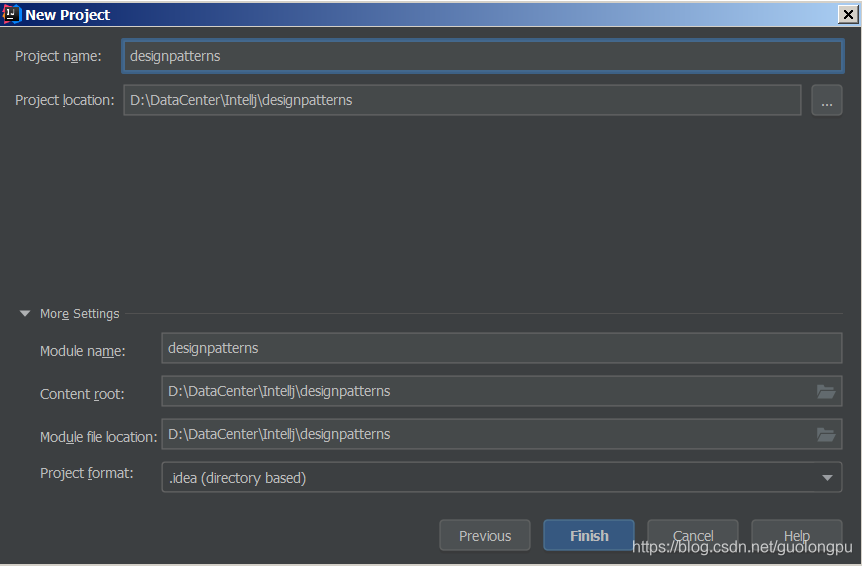This screenshot has height=566, width=862.
Task: Collapse the More Settings section
Action: 25,314
